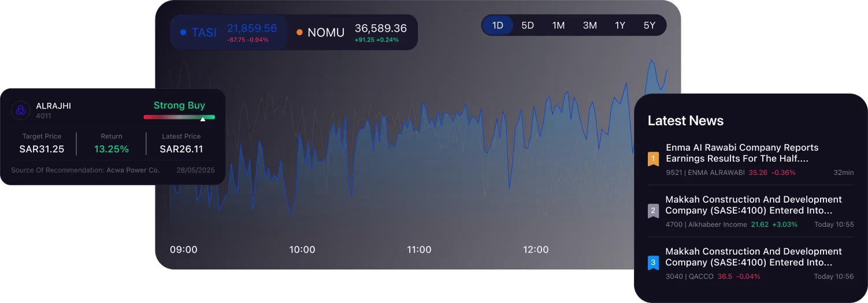This screenshot has width=868, height=303.
Task: Switch chart to 5Y range
Action: 650,25
